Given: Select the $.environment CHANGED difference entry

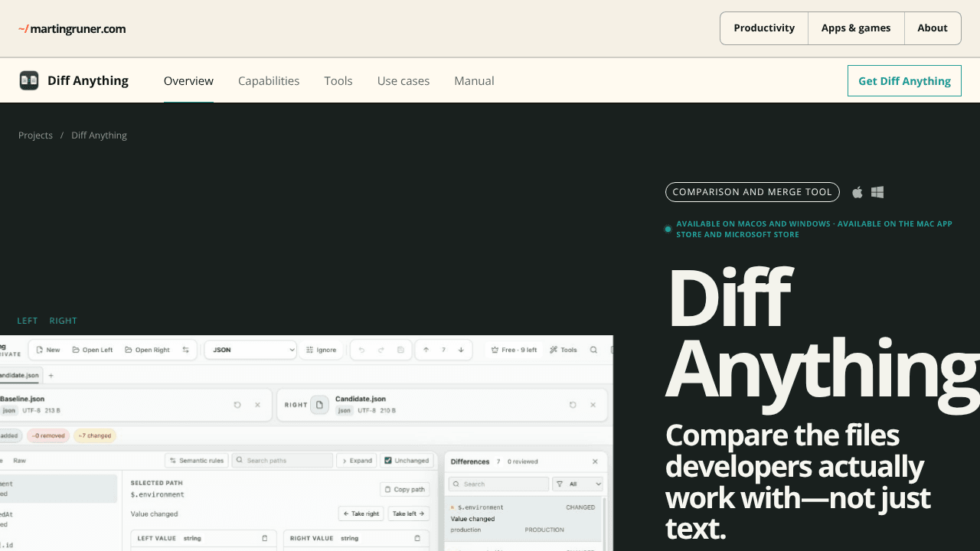Looking at the screenshot, I should 523,518.
